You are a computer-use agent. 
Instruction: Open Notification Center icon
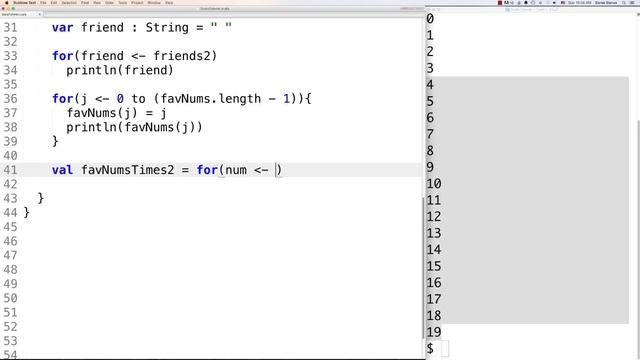pyautogui.click(x=633, y=2)
